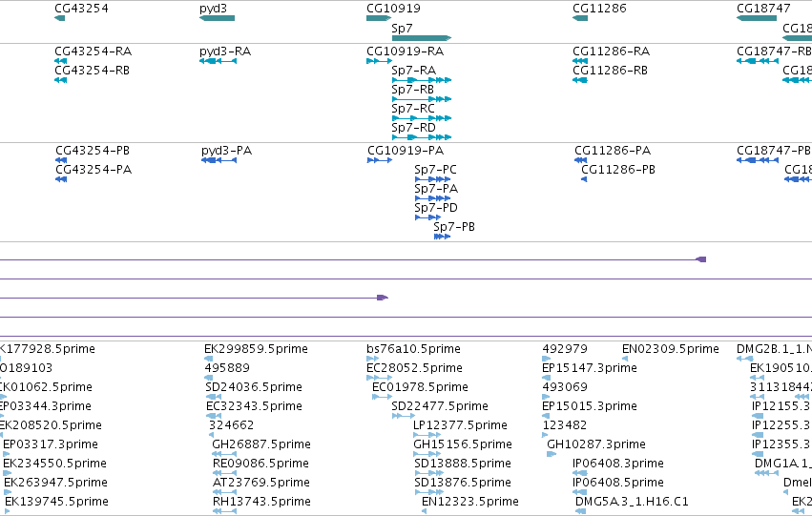Open the CG10919-PA protein label

point(406,151)
